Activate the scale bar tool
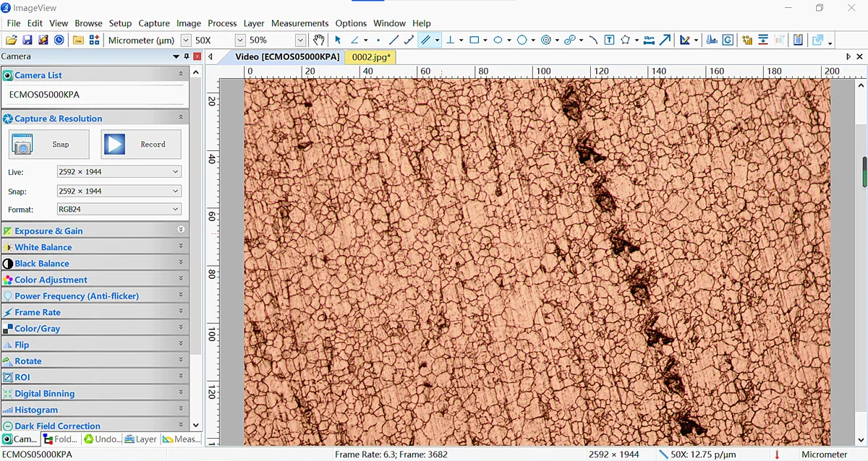The width and height of the screenshot is (868, 461). 649,40
